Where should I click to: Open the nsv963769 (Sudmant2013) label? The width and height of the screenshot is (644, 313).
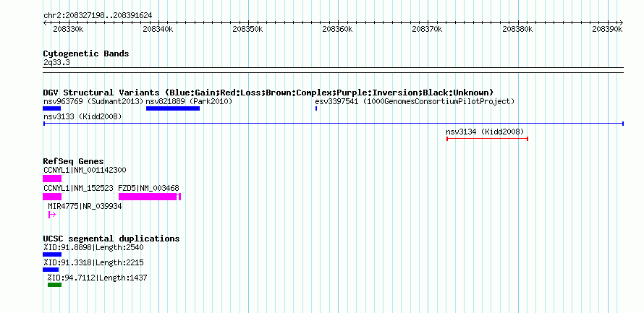pyautogui.click(x=93, y=101)
